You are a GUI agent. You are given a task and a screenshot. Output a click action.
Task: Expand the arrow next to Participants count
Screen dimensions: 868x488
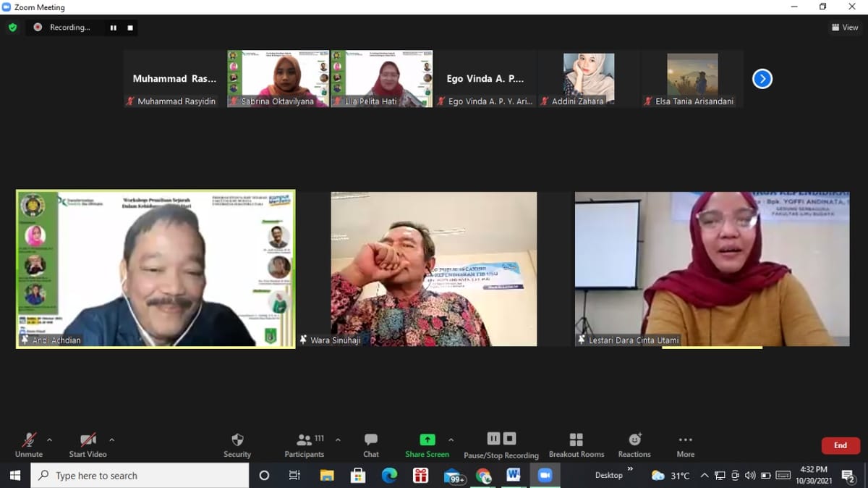(338, 439)
